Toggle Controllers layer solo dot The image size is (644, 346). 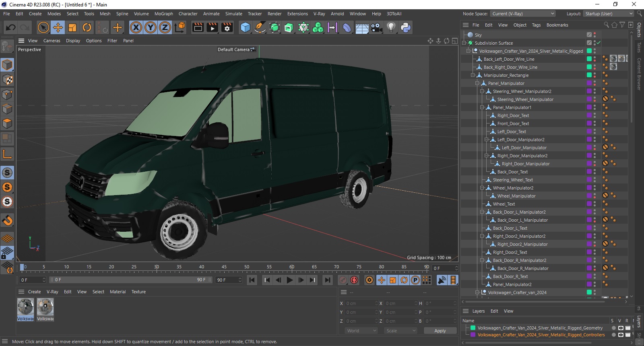coord(614,335)
